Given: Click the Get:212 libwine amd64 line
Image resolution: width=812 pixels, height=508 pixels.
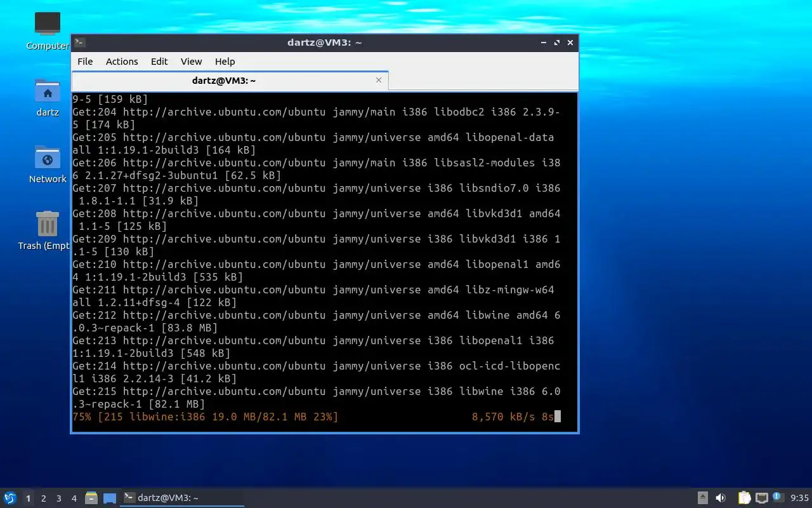Looking at the screenshot, I should click(x=317, y=321).
